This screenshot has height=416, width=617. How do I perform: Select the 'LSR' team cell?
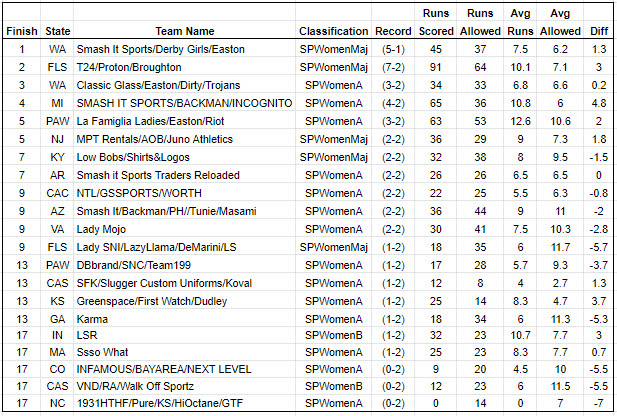tap(87, 335)
